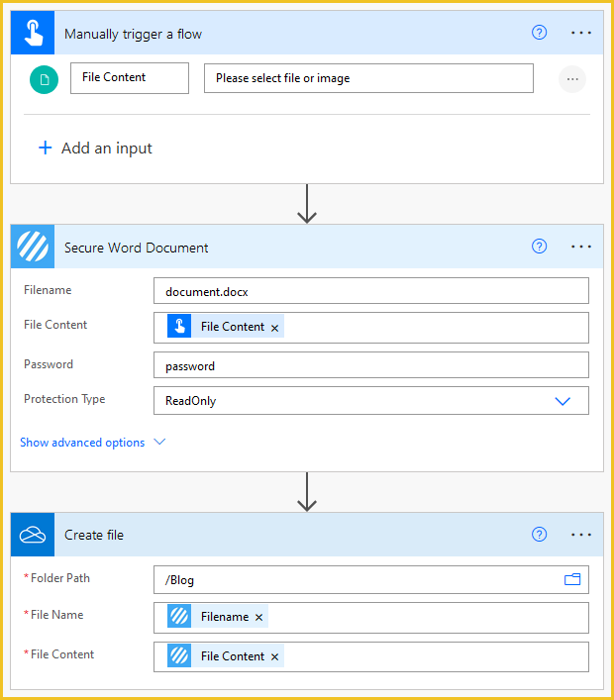
Task: Open ellipsis menu for Create file
Action: pos(581,535)
